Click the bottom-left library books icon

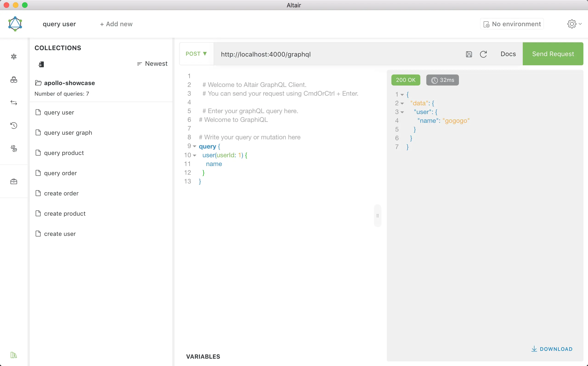pyautogui.click(x=14, y=355)
